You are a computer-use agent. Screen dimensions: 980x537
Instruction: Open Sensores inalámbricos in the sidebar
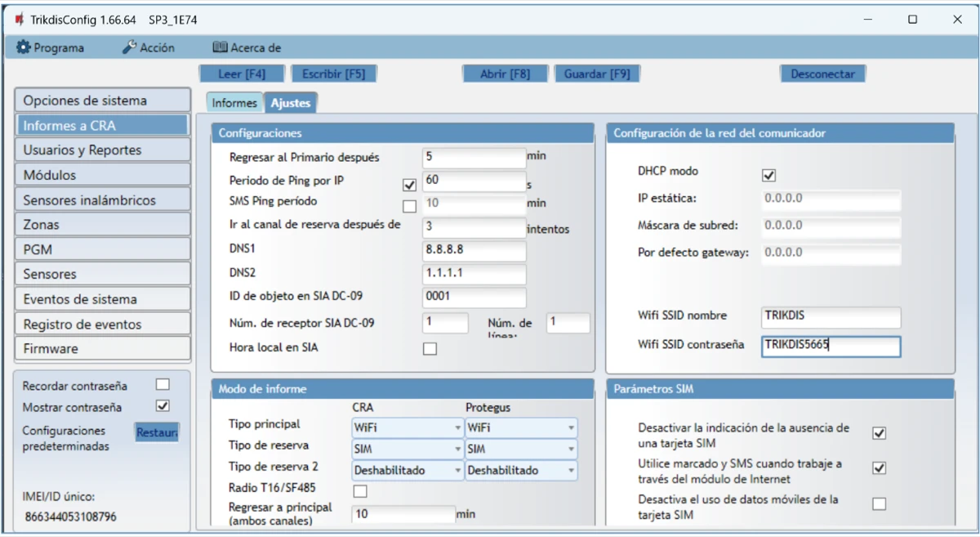pos(102,200)
